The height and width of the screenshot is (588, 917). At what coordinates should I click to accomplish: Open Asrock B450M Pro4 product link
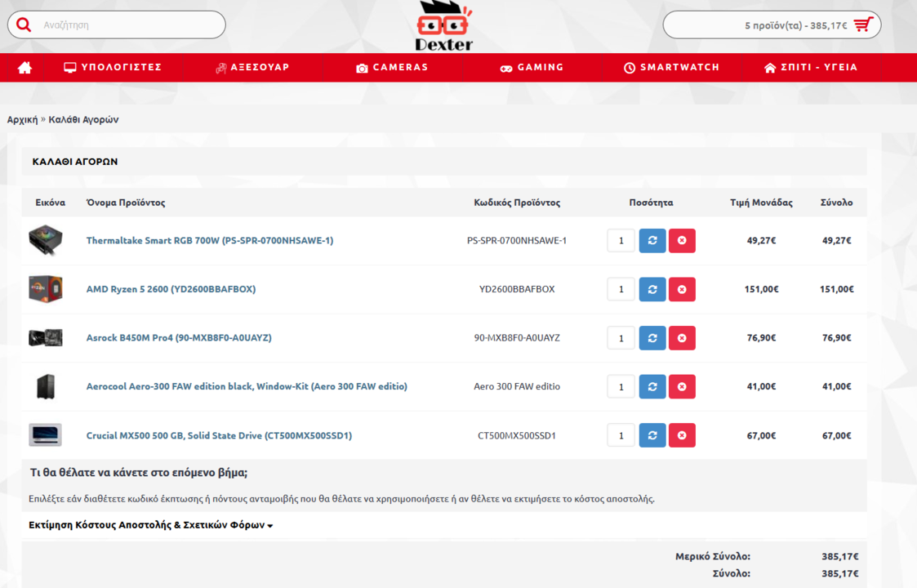point(179,337)
